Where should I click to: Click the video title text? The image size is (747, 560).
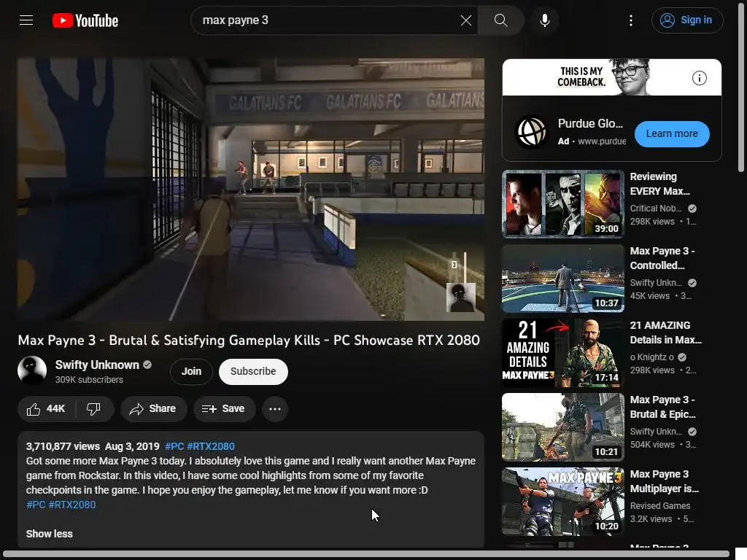click(x=249, y=340)
